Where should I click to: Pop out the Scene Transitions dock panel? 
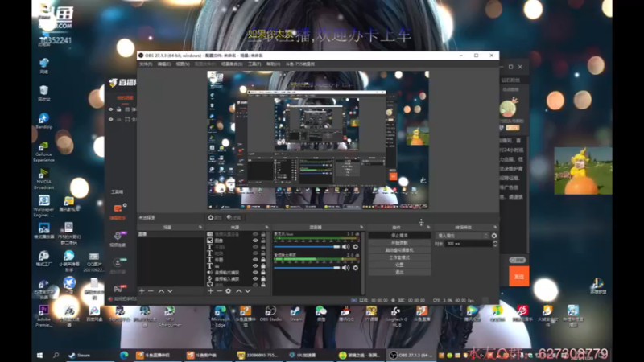495,228
